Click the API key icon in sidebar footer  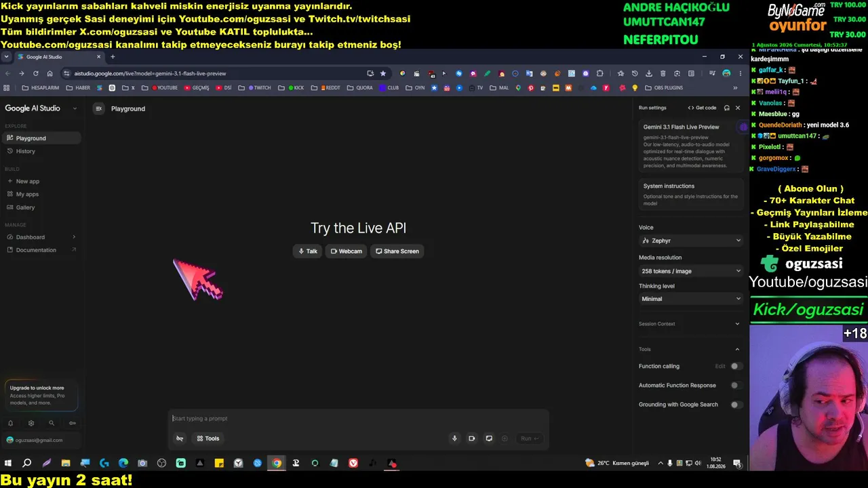(x=73, y=423)
